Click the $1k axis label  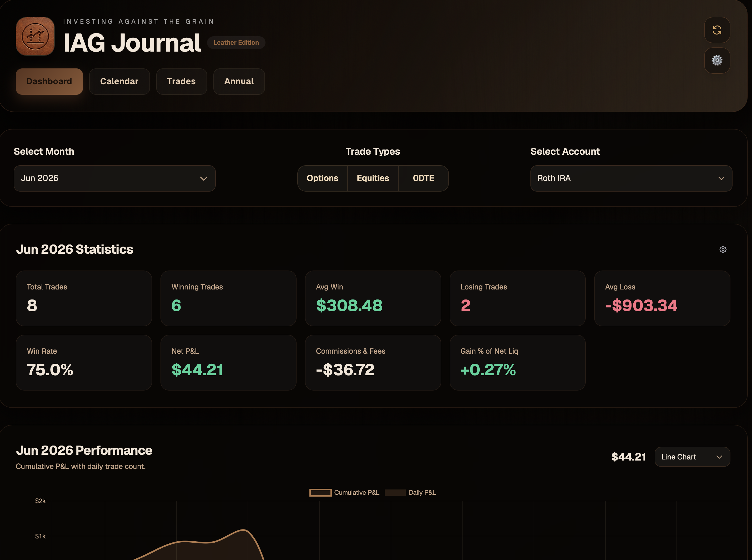pos(40,536)
